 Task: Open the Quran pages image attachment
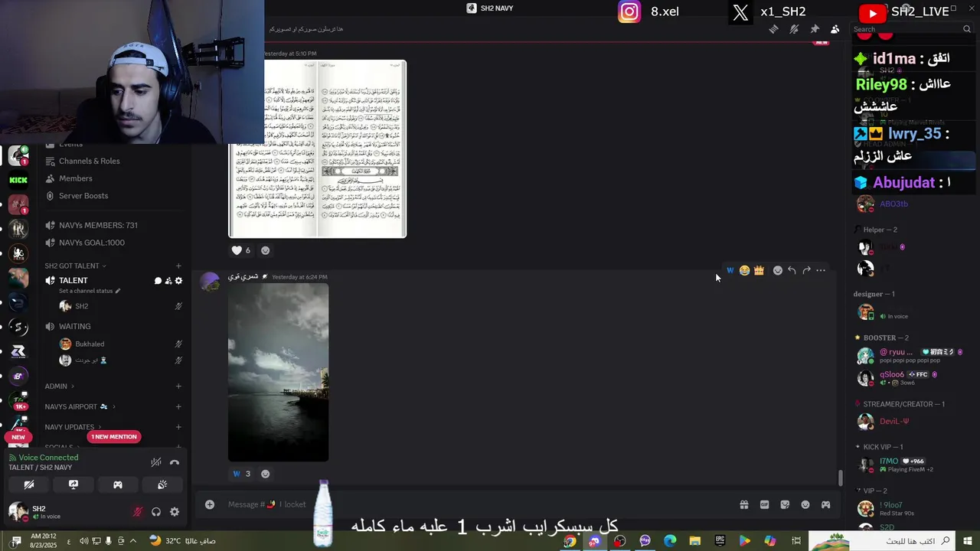pyautogui.click(x=318, y=149)
